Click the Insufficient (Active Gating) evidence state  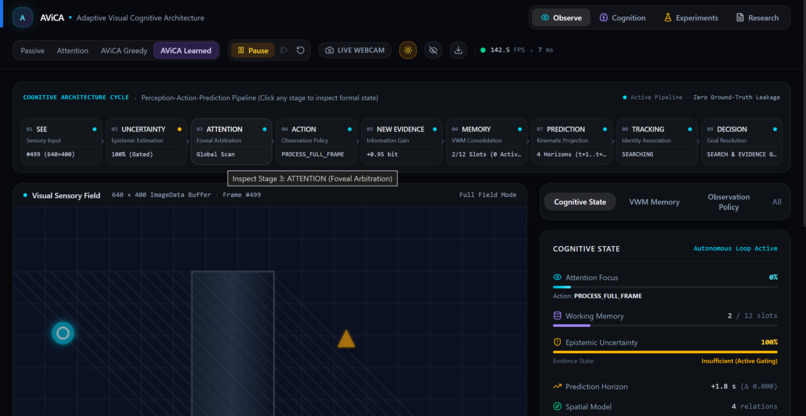[x=739, y=361]
